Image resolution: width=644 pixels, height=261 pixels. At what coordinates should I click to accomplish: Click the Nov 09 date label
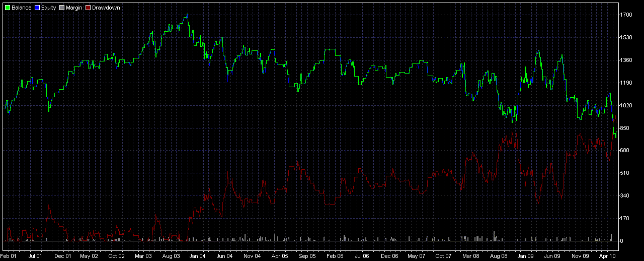pos(580,256)
